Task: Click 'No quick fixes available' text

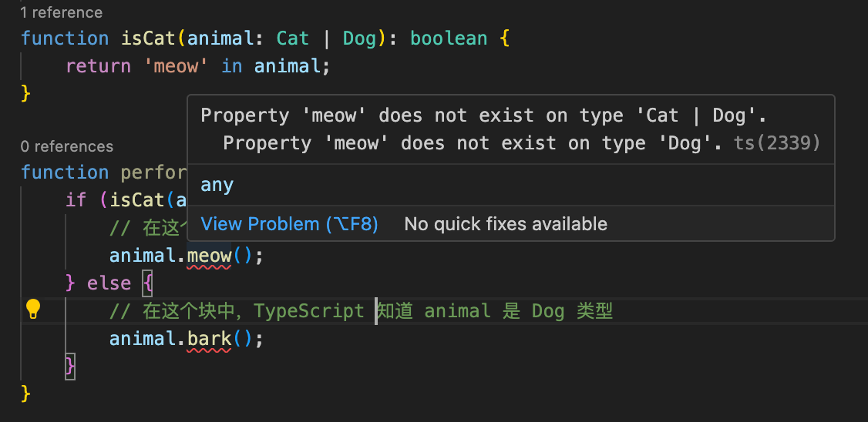Action: click(506, 224)
